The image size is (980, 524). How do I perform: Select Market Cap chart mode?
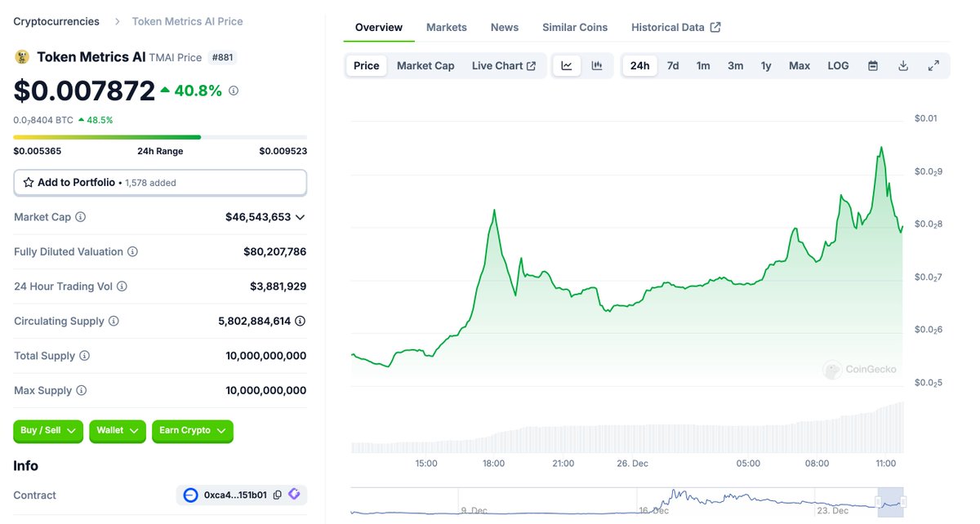tap(425, 65)
